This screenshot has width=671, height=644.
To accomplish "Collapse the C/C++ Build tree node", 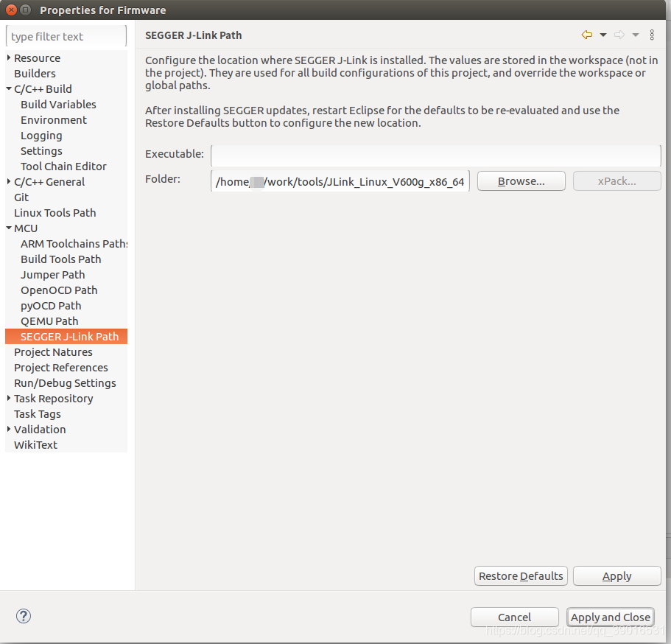I will tap(9, 88).
